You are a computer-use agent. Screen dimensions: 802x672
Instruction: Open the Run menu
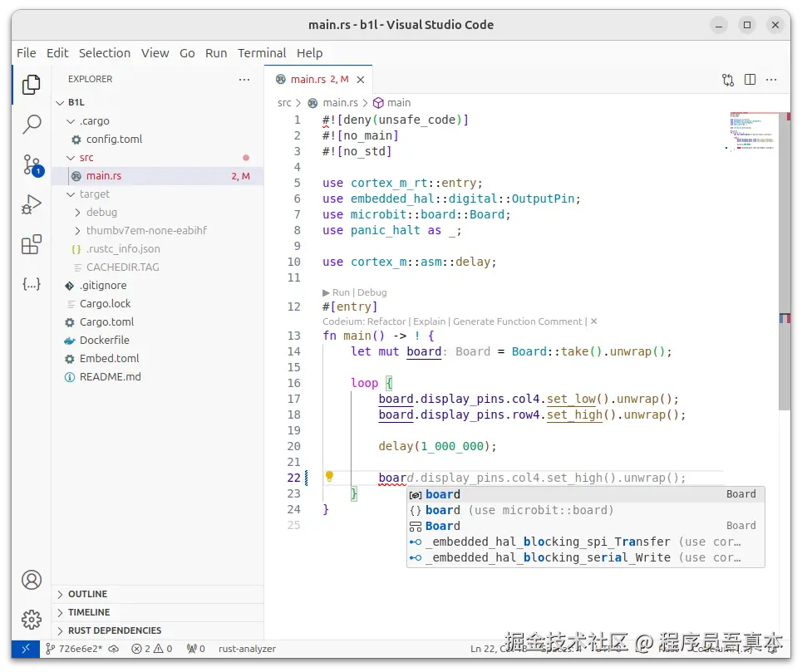[x=216, y=53]
